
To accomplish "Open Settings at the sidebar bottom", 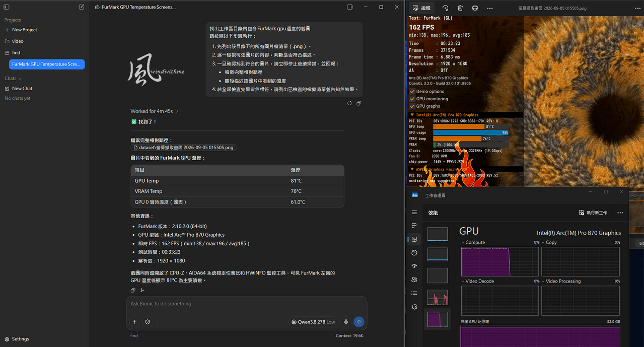I will [17, 339].
